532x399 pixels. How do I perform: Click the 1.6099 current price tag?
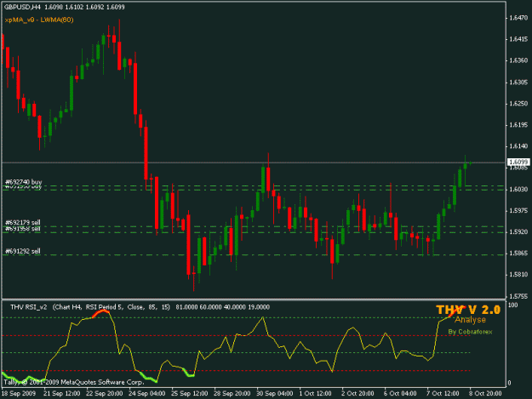[518, 162]
